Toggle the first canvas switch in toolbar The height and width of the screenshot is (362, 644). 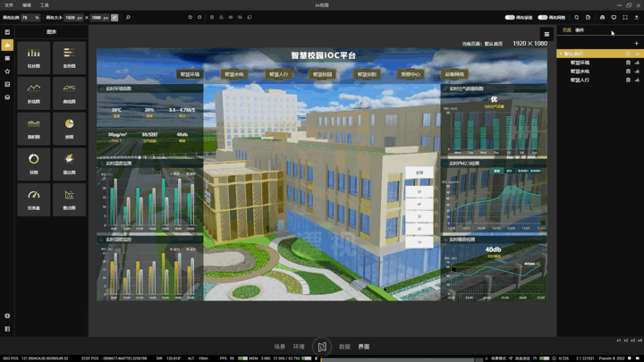pos(510,17)
